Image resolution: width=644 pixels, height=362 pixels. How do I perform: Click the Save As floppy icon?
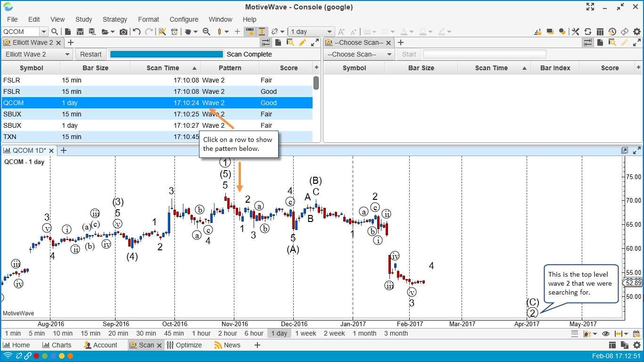pyautogui.click(x=92, y=32)
